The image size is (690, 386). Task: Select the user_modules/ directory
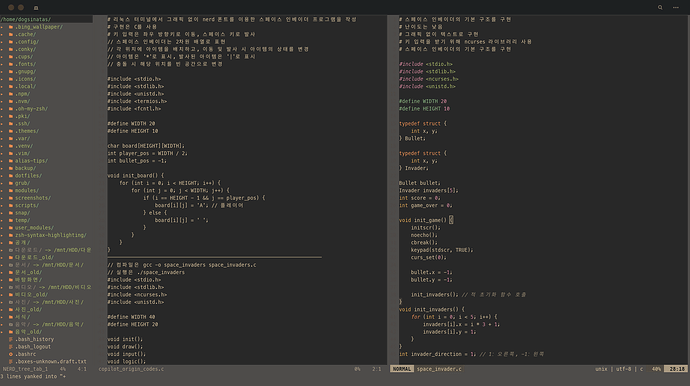pos(34,228)
